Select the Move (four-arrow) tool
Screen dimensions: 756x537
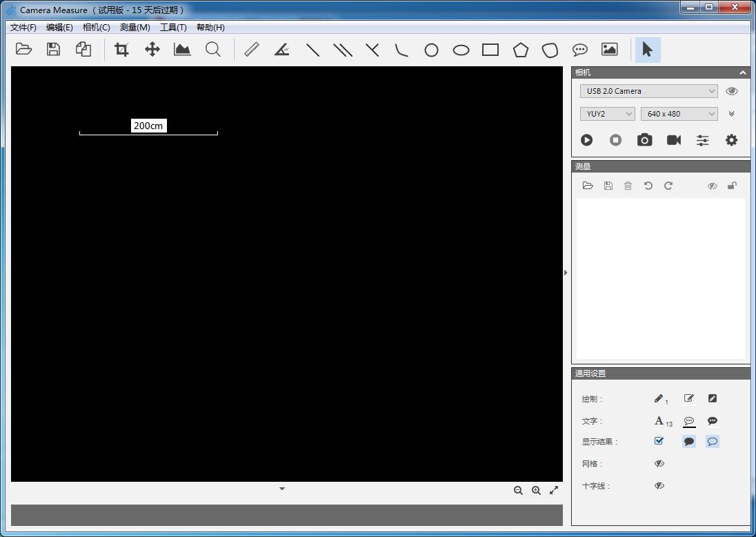coord(152,49)
